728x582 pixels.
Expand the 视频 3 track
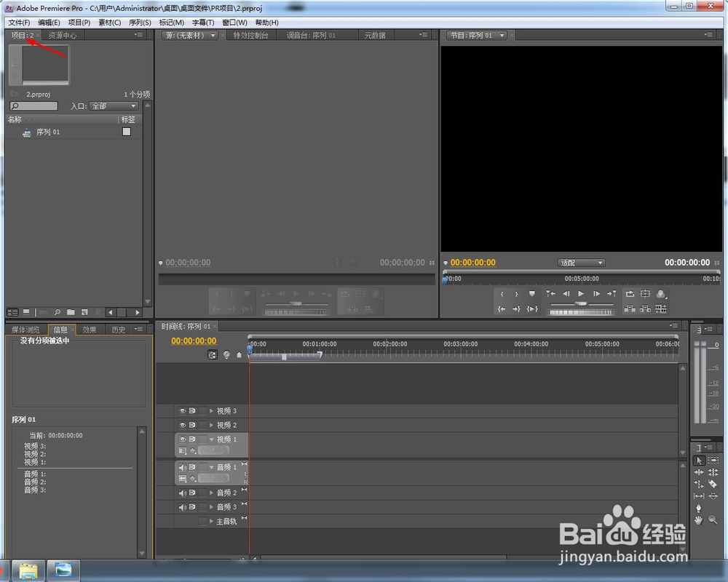click(211, 411)
